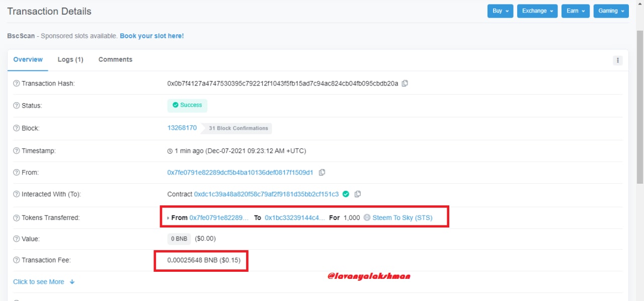Switch to the Logs (1) tab
Screen dimensions: 644x301
pos(70,59)
